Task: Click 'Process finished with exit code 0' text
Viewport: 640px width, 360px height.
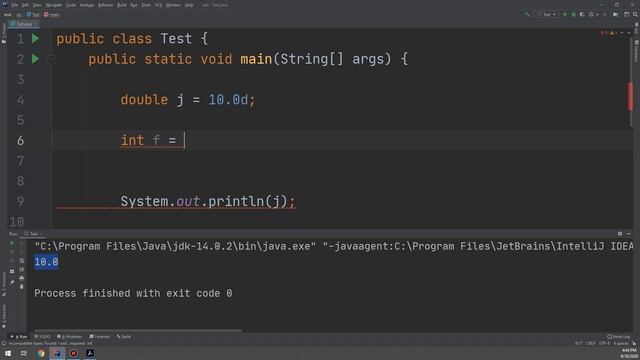Action: (x=133, y=293)
